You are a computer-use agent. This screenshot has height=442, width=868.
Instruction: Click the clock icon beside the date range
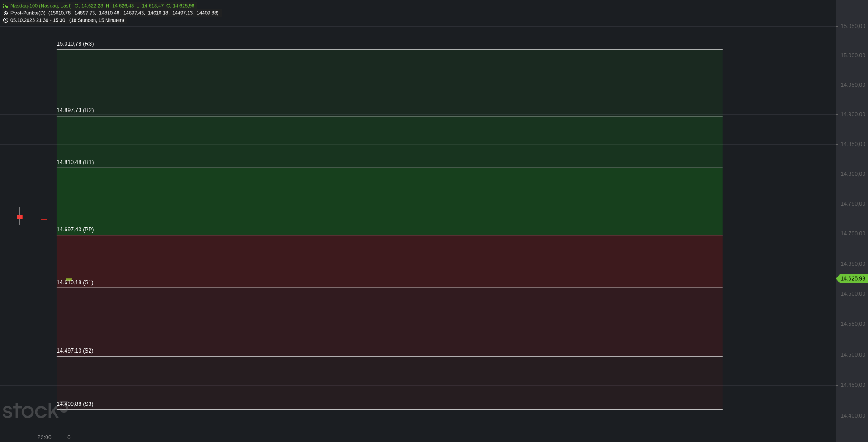tap(5, 20)
